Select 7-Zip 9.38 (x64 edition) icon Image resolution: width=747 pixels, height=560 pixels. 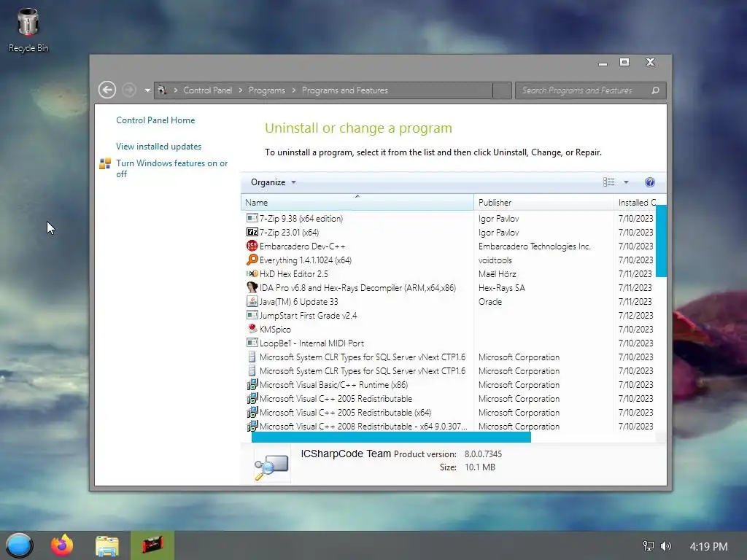[252, 218]
